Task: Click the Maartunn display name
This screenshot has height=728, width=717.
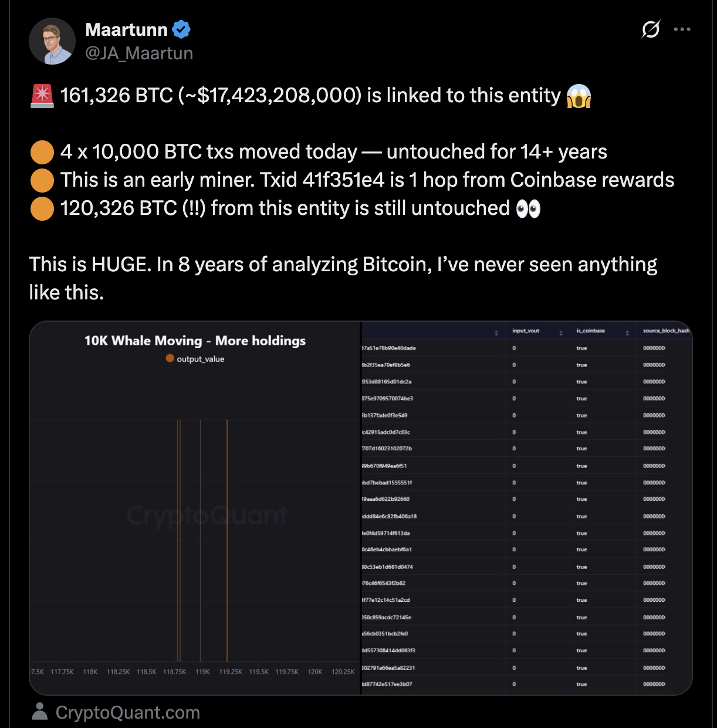Action: (126, 29)
